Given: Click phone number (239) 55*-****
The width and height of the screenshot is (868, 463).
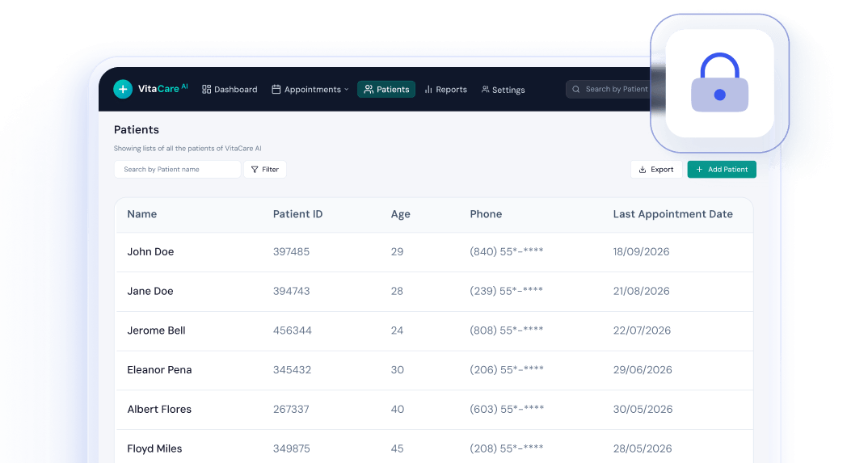Looking at the screenshot, I should coord(507,291).
